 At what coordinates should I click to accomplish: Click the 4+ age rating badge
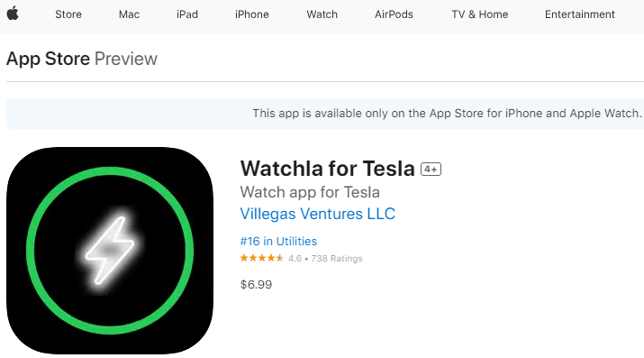pyautogui.click(x=431, y=169)
